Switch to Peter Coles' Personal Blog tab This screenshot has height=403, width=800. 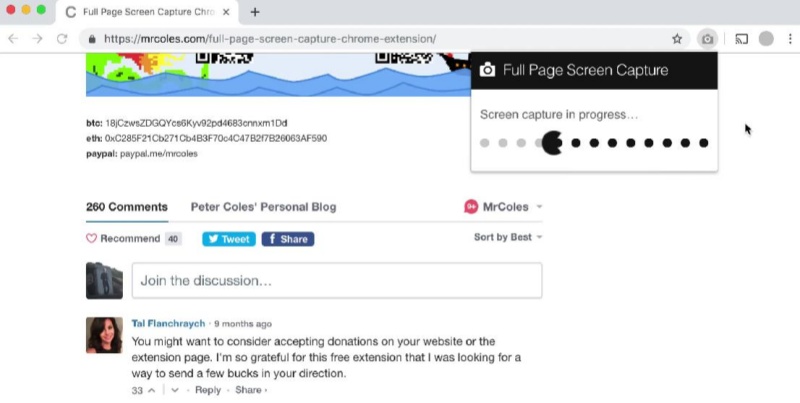pyautogui.click(x=263, y=207)
